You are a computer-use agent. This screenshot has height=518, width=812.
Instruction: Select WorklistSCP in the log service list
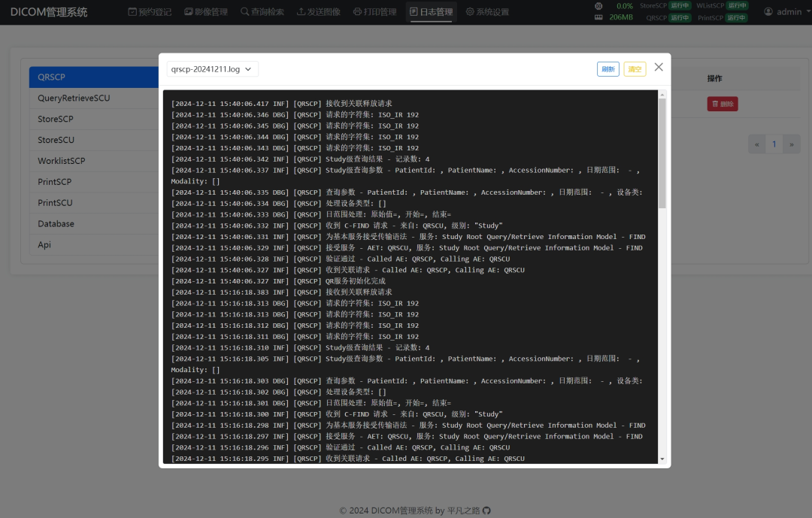(x=62, y=161)
